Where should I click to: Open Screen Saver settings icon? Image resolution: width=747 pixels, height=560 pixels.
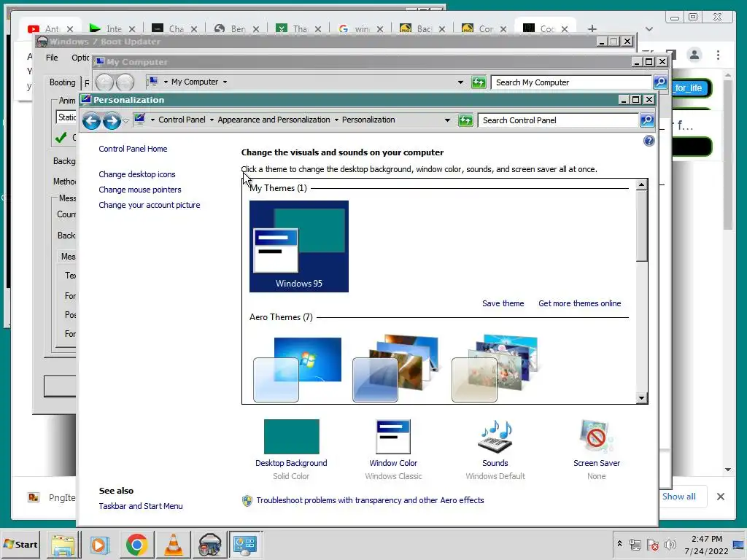coord(597,437)
